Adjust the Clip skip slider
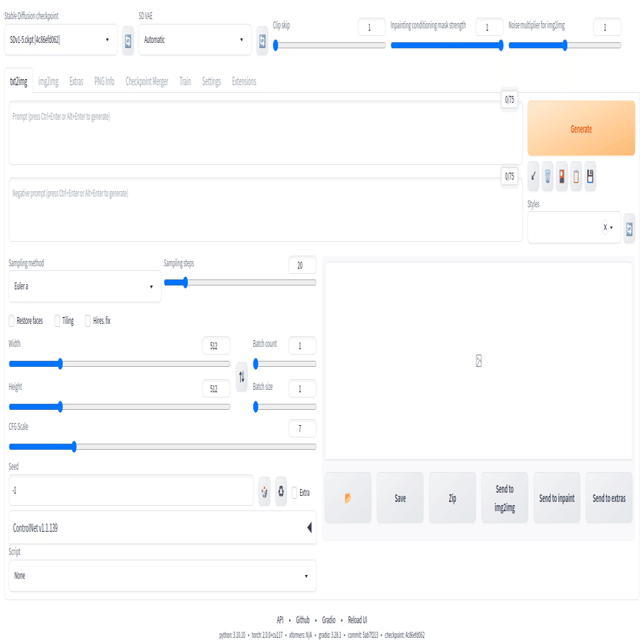This screenshot has height=644, width=644. click(329, 45)
